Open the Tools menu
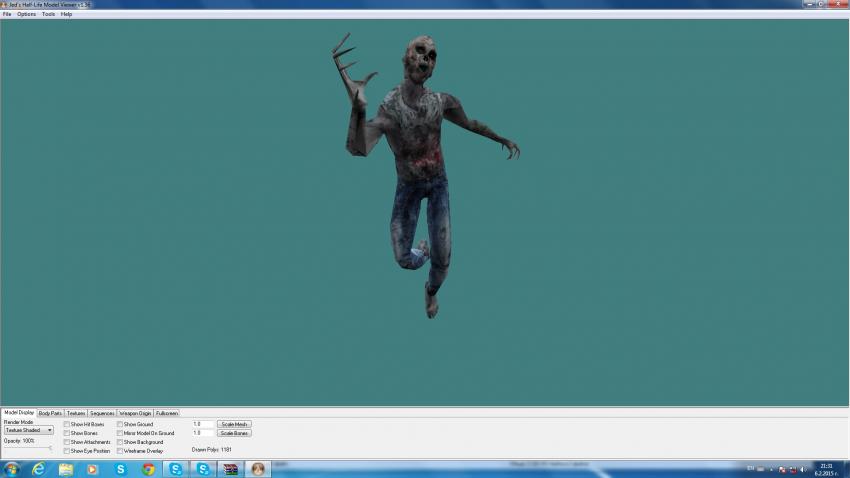Viewport: 850px width, 478px height. point(48,14)
